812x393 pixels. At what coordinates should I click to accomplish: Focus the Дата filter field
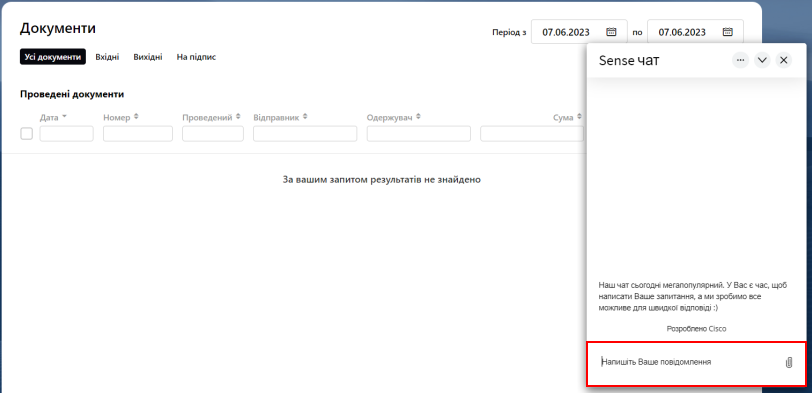pos(66,134)
